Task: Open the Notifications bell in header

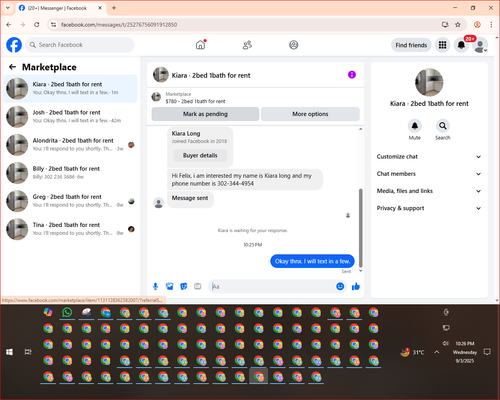Action: click(461, 45)
